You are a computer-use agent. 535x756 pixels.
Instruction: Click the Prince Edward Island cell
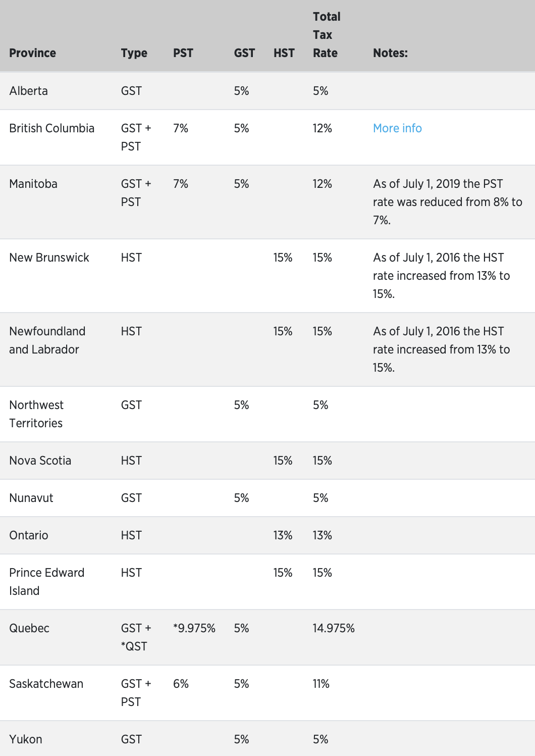[47, 582]
